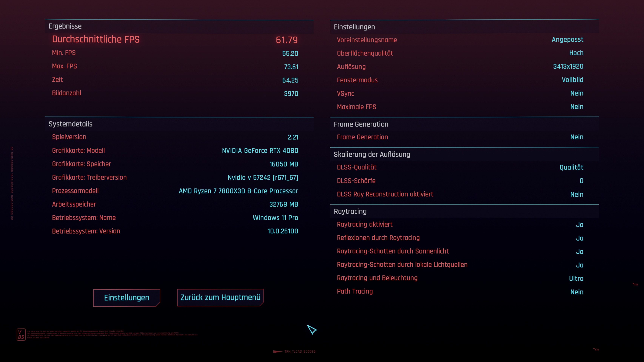The height and width of the screenshot is (362, 644).
Task: Click Zurück zum Hauptmenü button
Action: (220, 297)
